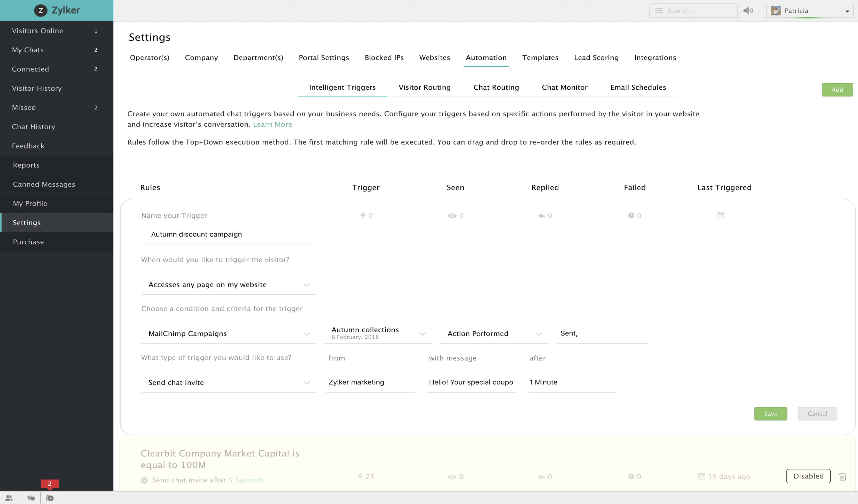Viewport: 858px width, 504px height.
Task: Open Canned Messages in sidebar
Action: click(57, 184)
